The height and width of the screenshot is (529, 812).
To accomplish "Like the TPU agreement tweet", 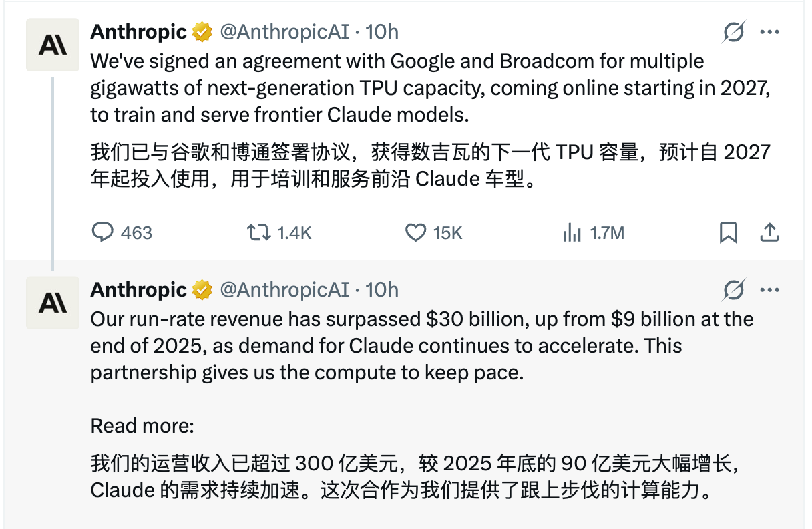I will (416, 232).
